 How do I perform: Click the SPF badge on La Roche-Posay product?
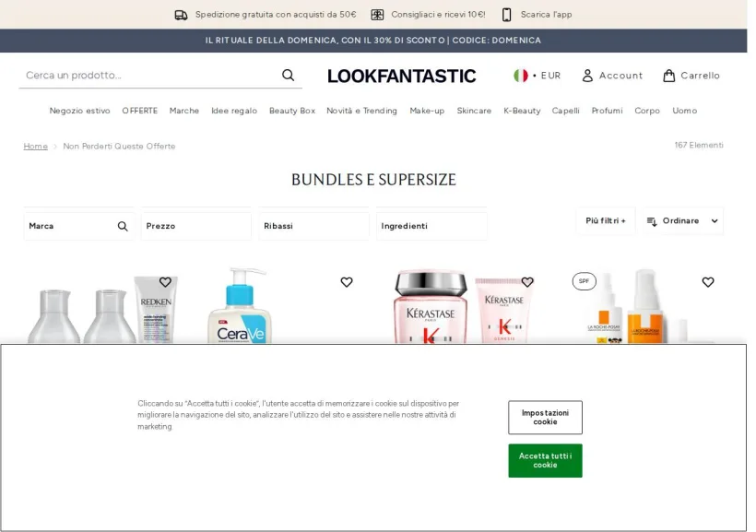click(584, 281)
